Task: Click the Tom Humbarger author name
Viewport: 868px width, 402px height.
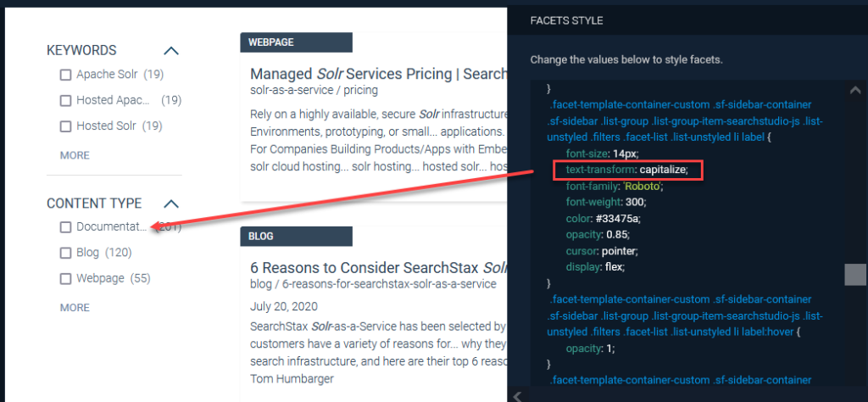Action: tap(291, 379)
